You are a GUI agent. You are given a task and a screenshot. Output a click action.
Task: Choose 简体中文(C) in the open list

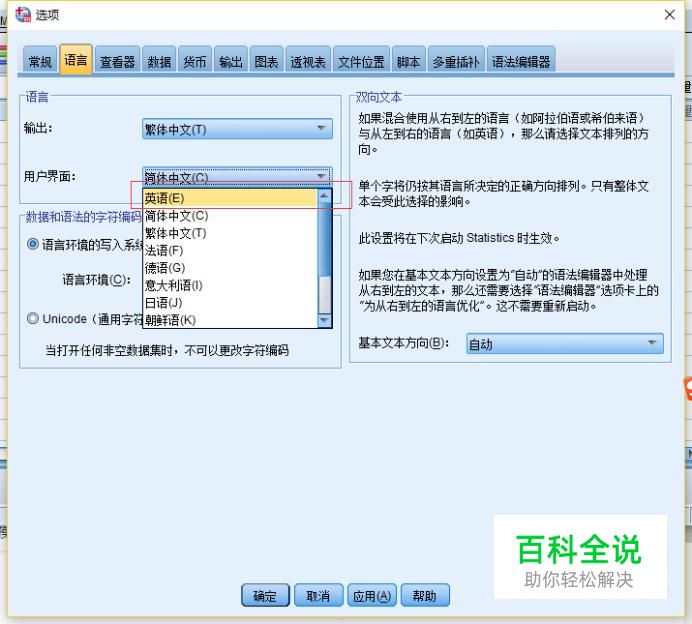coord(230,216)
